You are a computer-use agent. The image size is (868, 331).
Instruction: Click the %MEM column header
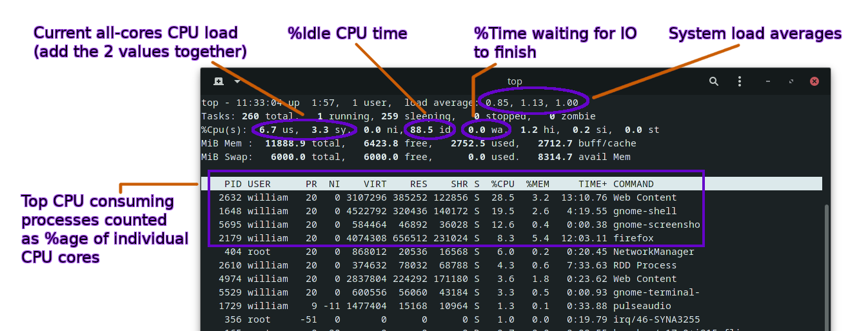[537, 184]
